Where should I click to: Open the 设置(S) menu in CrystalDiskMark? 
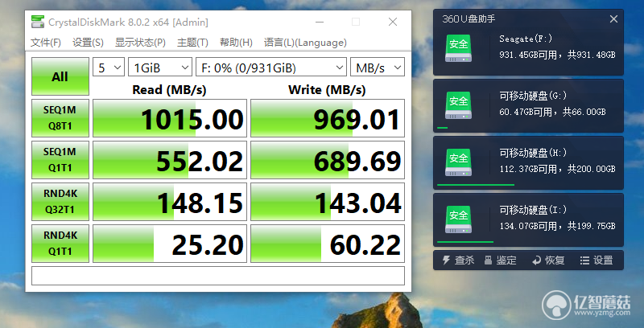(x=88, y=43)
